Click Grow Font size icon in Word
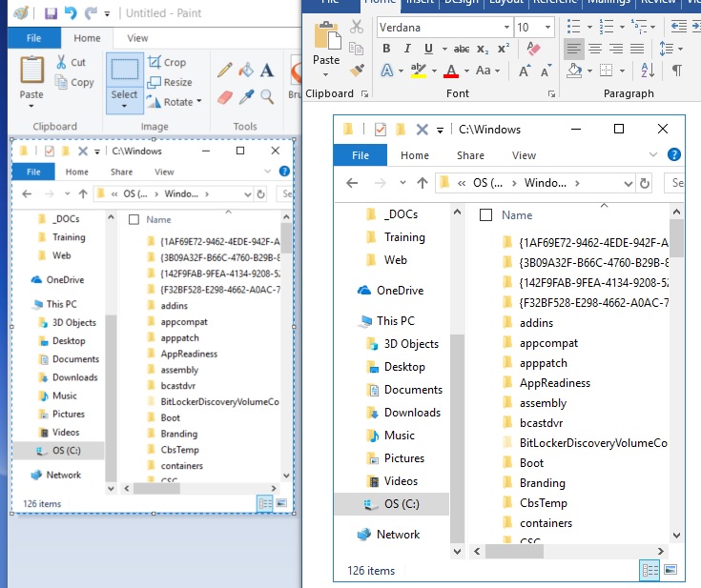Screen dimensions: 701x588 524,71
